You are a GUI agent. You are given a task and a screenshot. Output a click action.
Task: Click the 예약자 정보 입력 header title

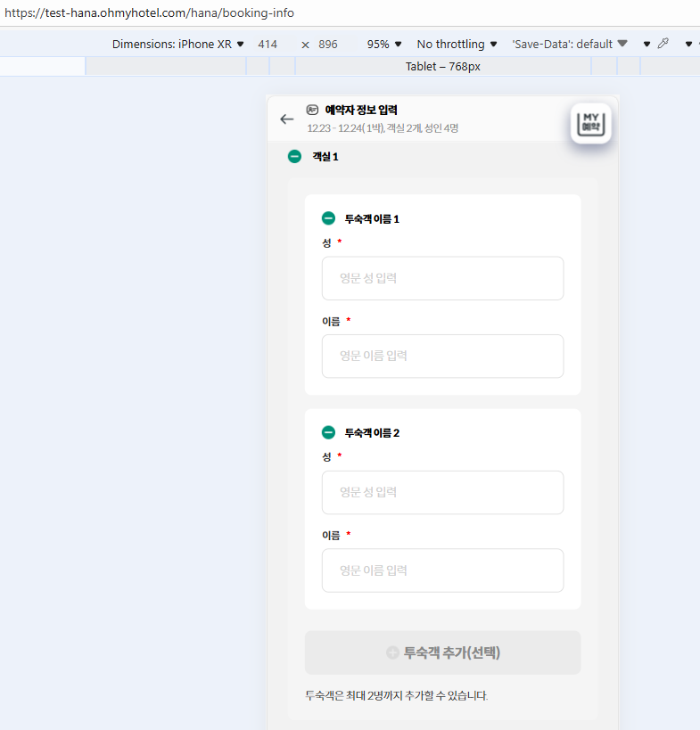point(361,110)
